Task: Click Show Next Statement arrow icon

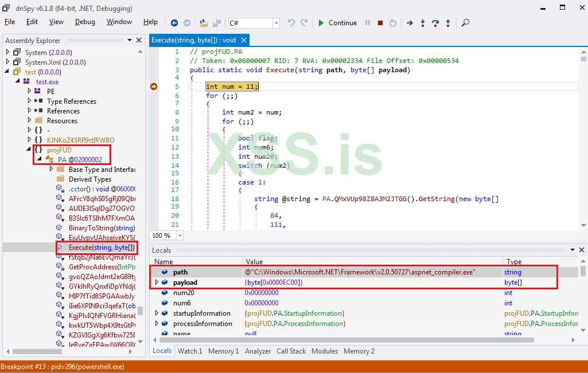Action: click(x=410, y=23)
